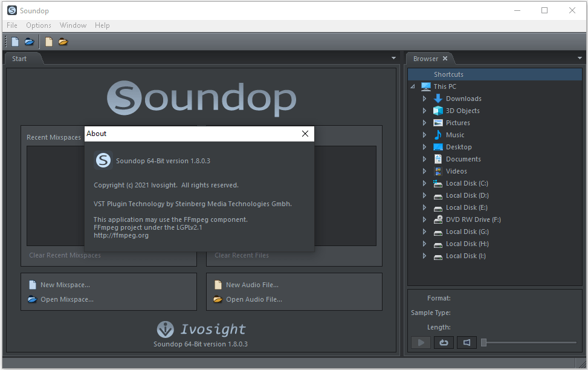588x370 pixels.
Task: Click Open Mixspace... link
Action: click(x=67, y=299)
